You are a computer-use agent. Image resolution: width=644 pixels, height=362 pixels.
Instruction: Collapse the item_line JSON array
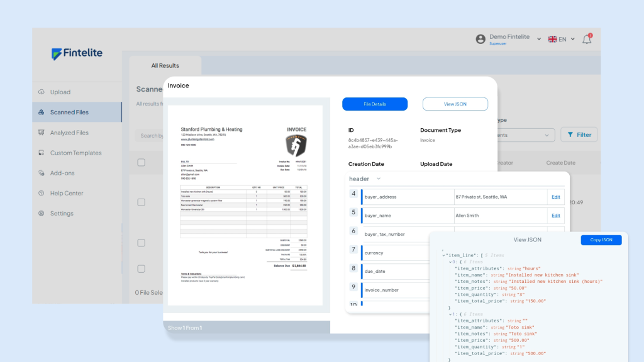pyautogui.click(x=443, y=255)
